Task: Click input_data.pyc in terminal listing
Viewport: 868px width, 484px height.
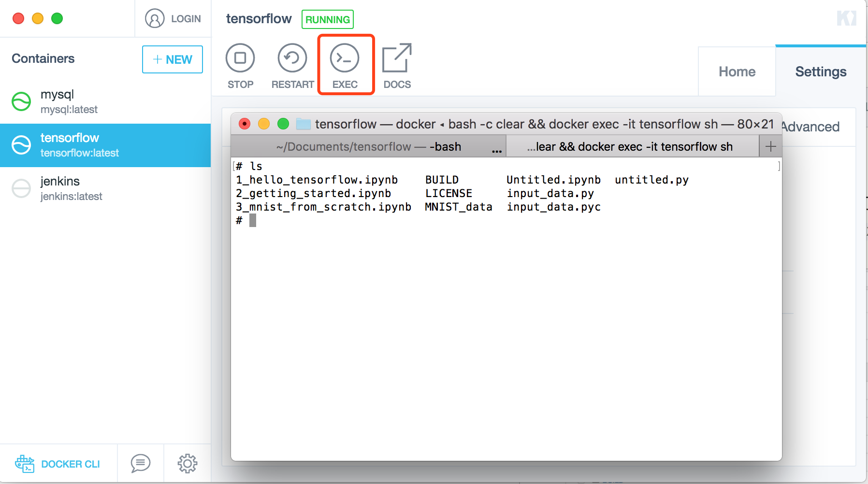Action: pos(553,207)
